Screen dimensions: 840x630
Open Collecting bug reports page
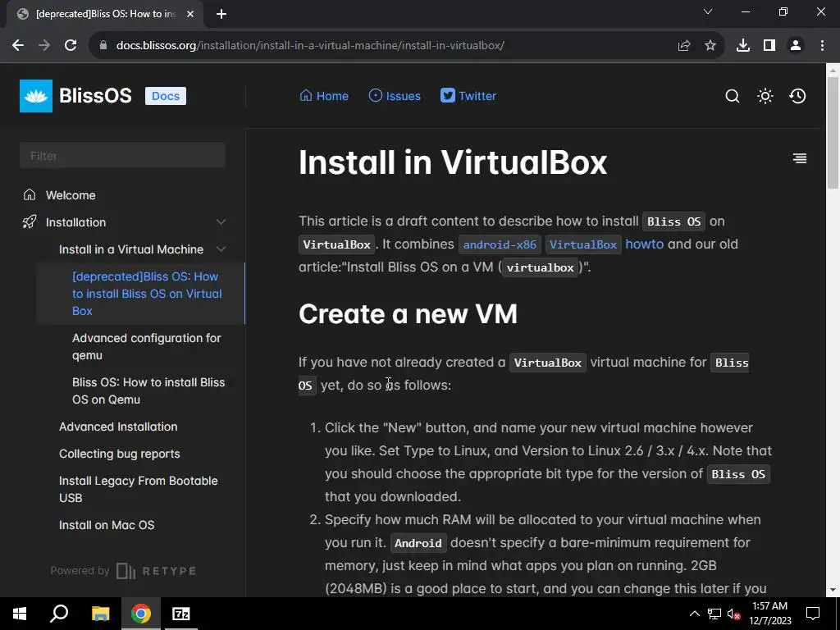click(x=120, y=454)
